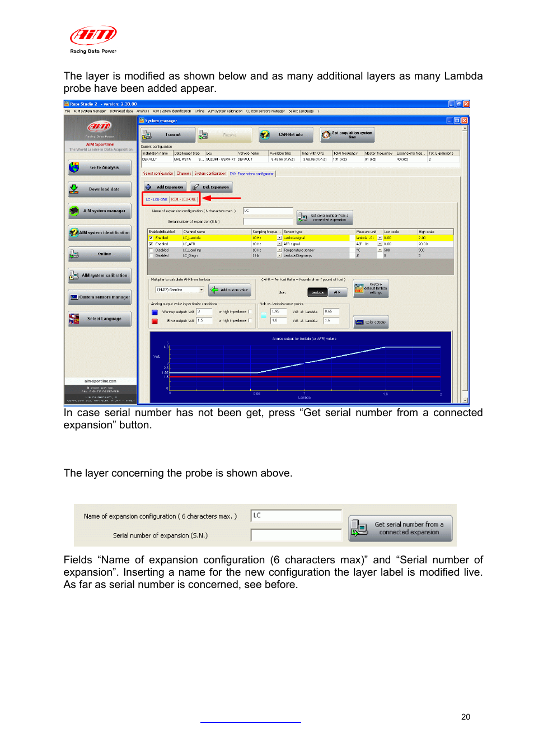Screen dimensions: 534x756
Task: Toggle the LC_Lambda enabled checkbox
Action: pos(151,238)
